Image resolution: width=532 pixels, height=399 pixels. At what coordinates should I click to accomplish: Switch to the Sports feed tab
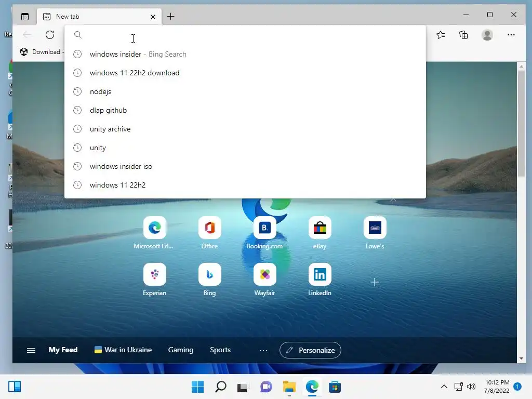pyautogui.click(x=220, y=350)
